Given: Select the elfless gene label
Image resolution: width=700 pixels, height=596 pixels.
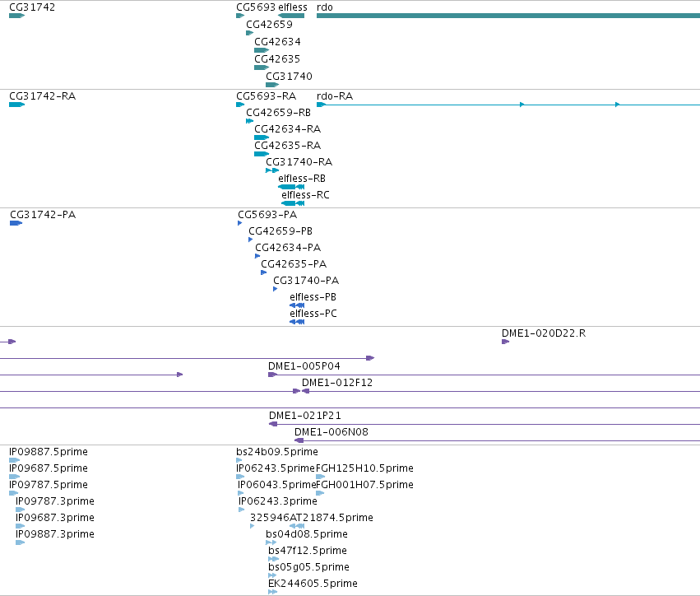Looking at the screenshot, I should coord(293,7).
